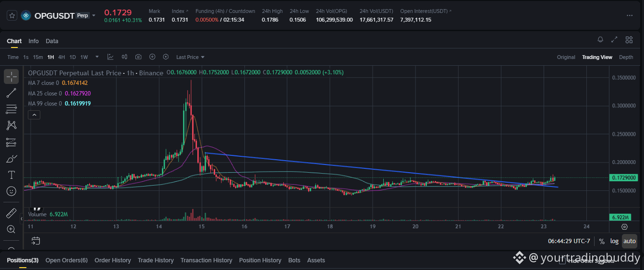644x270 pixels.
Task: Take a chart snapshot with camera icon
Action: [138, 57]
